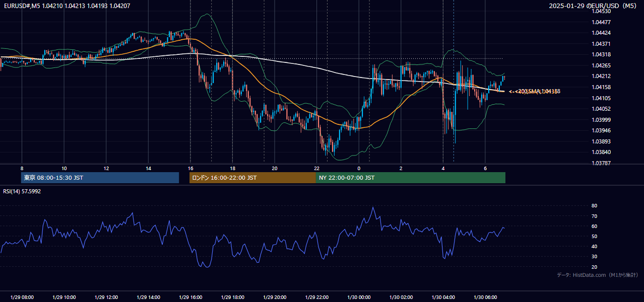
Task: Click the 1.04477 price axis label
Action: [602, 22]
